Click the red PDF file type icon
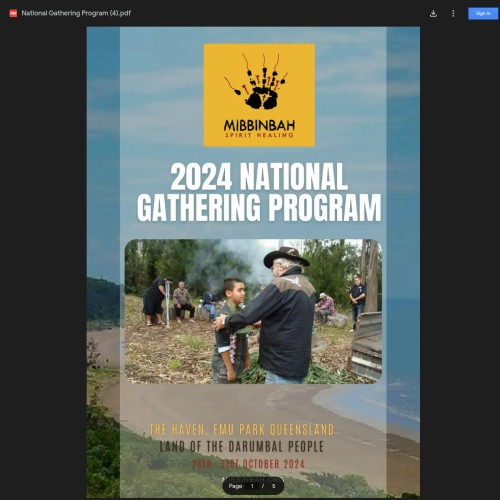The image size is (500, 500). 13,13
